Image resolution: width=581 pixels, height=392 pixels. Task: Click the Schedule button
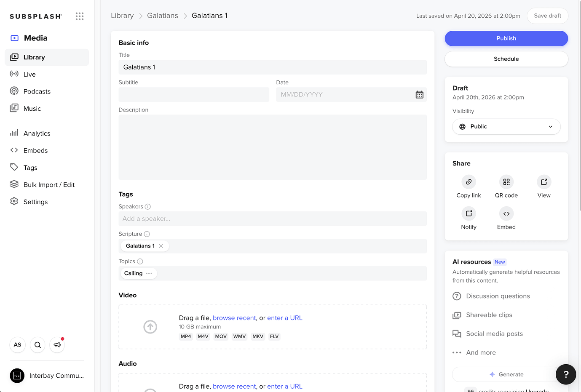[x=506, y=59]
